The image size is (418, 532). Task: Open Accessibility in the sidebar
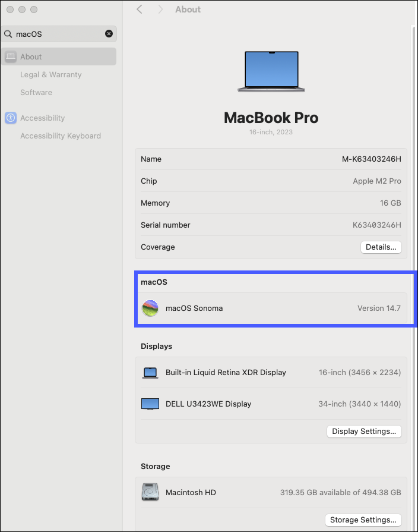[x=42, y=118]
